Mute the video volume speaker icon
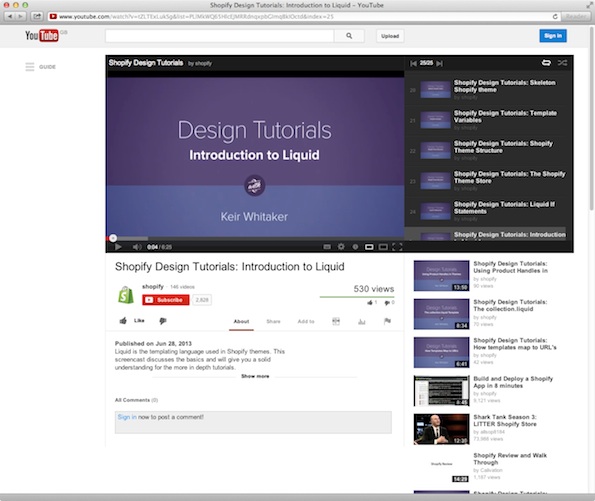 (137, 247)
